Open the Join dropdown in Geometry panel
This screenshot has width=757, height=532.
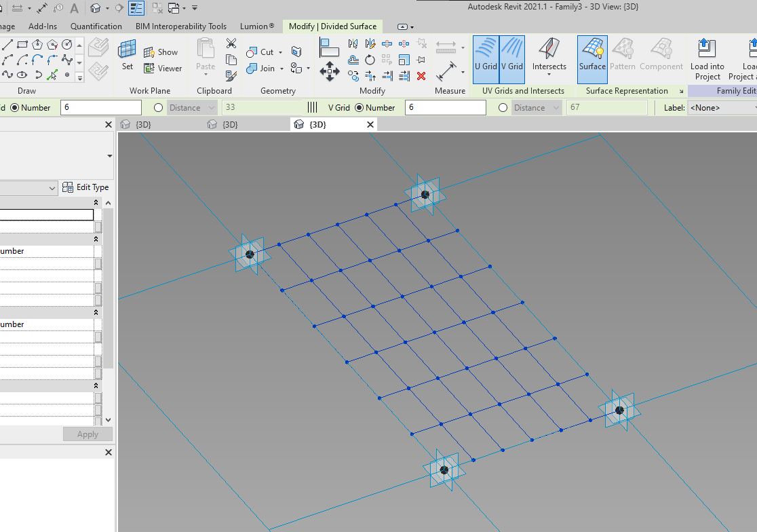(281, 68)
